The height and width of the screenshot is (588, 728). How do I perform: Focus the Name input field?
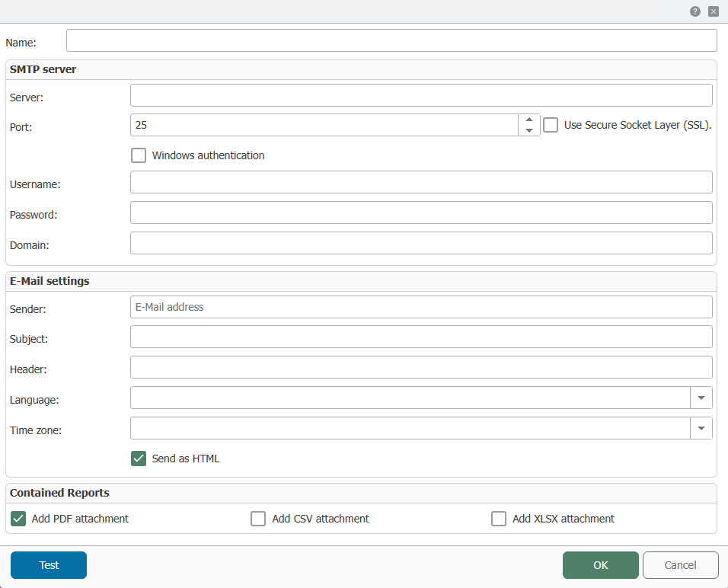coord(392,40)
